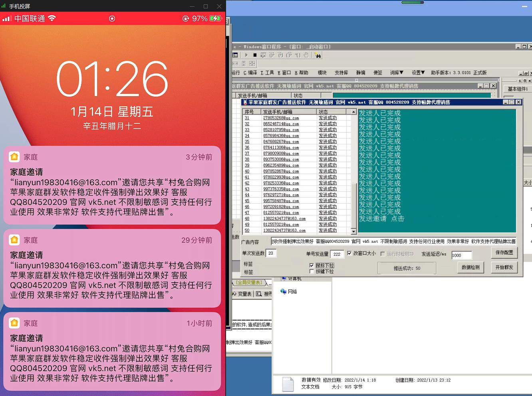
Task: Click the hand-shaped pause icon on the toolbar
Action: pos(306,55)
